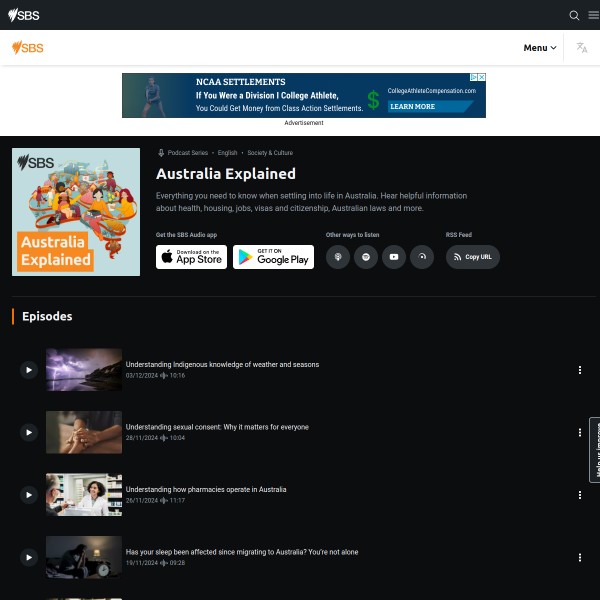Viewport: 600px width, 600px height.
Task: Play the Indigenous weather knowledge episode
Action: [x=29, y=370]
